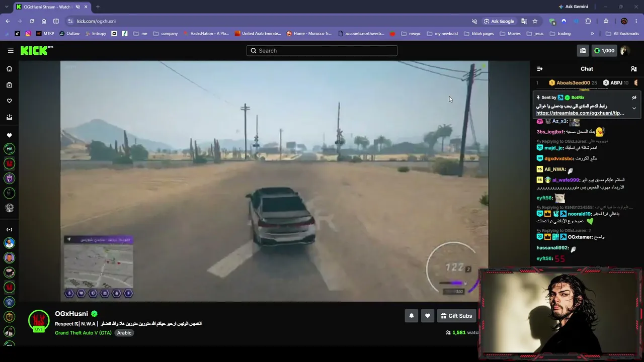Click the Ask Google button in address bar
Viewport: 644px width, 362px height.
499,21
